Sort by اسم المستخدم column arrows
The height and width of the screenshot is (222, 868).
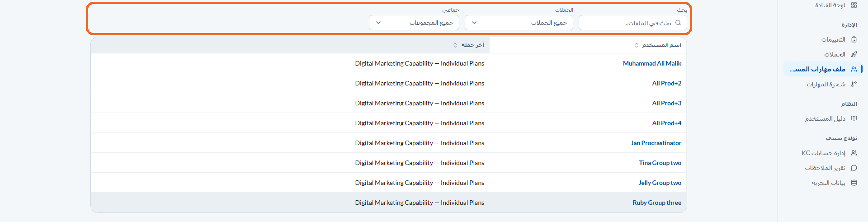click(x=637, y=45)
